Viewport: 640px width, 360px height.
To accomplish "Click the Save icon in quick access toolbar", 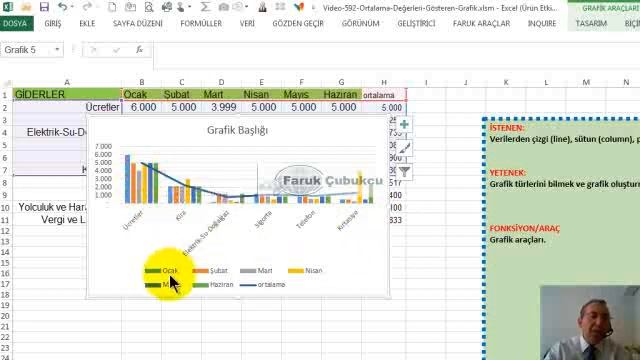I will pyautogui.click(x=44, y=7).
